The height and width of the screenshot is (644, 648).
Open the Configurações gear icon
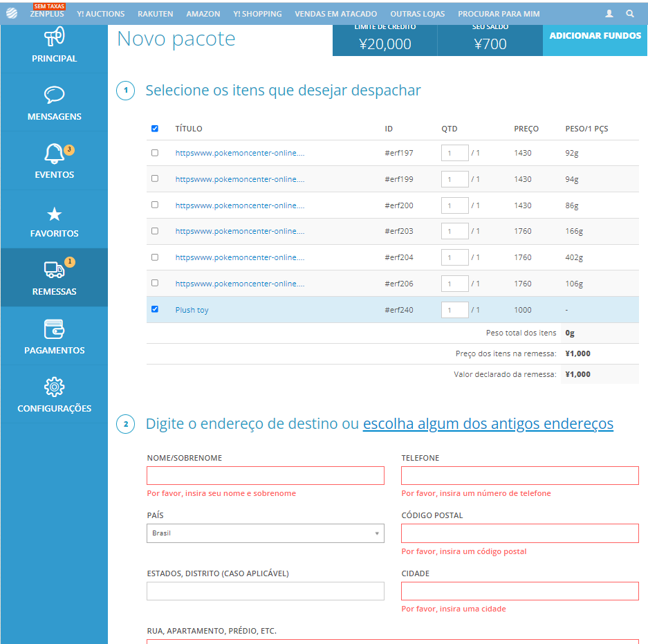coord(54,387)
